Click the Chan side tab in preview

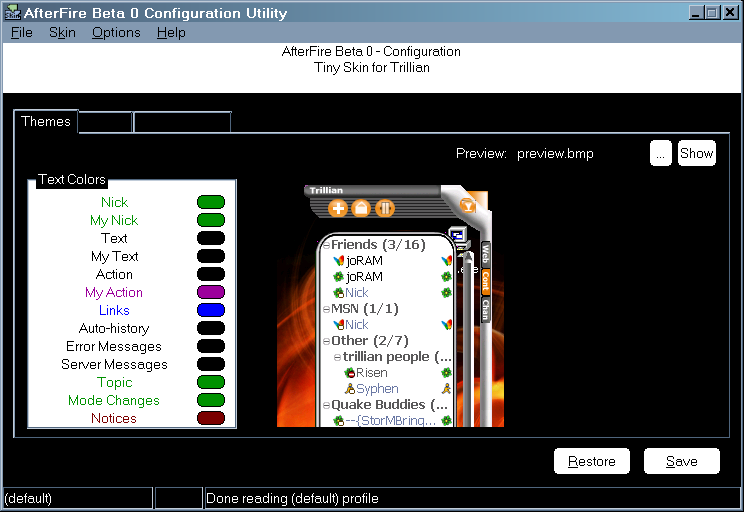pos(485,309)
